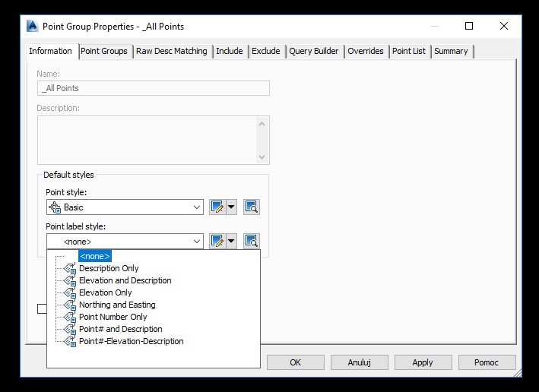The height and width of the screenshot is (392, 539).
Task: Click the Basic point style icon
Action: pos(55,207)
